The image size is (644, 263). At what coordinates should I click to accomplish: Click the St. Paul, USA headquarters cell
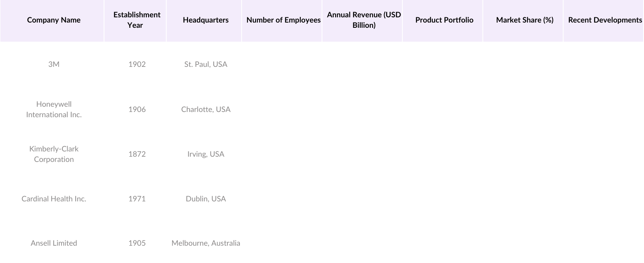click(206, 64)
